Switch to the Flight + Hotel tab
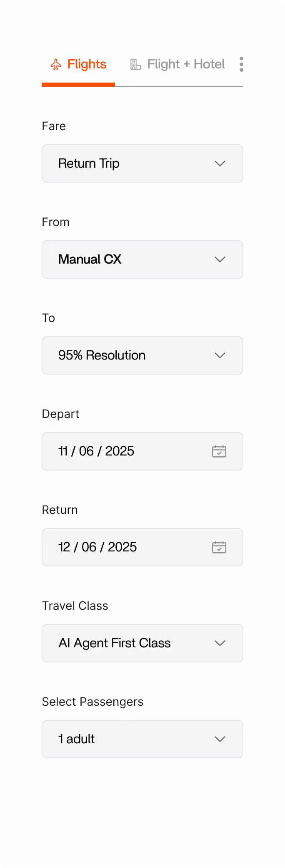Image resolution: width=285 pixels, height=868 pixels. (177, 65)
